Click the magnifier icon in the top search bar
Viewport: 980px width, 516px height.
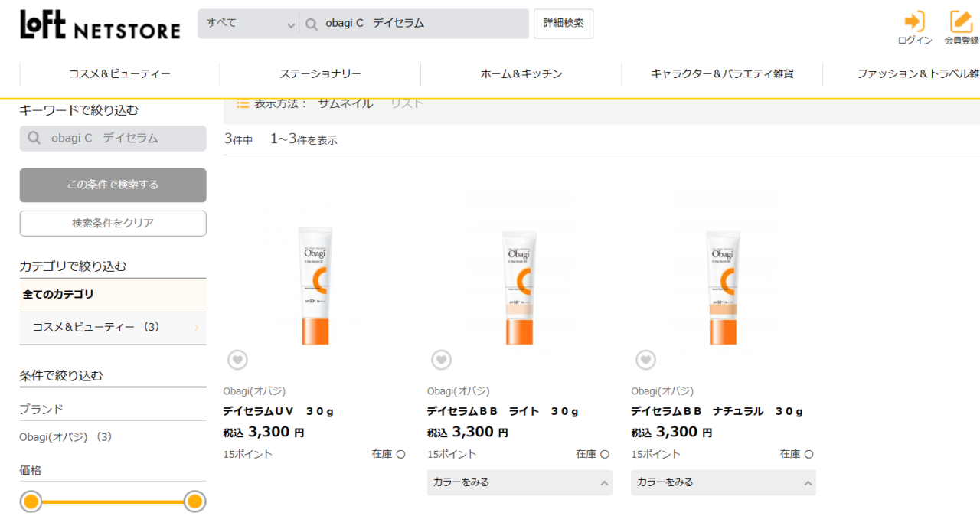[312, 24]
